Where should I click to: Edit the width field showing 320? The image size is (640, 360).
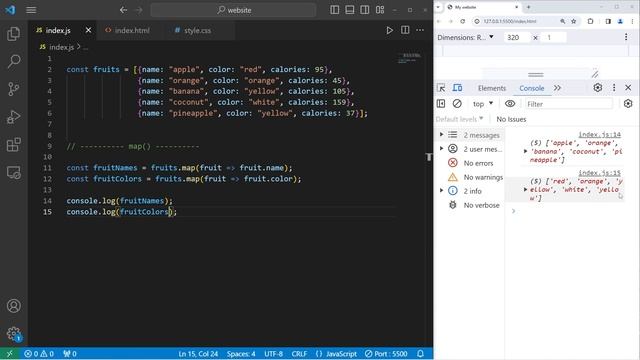[x=516, y=38]
